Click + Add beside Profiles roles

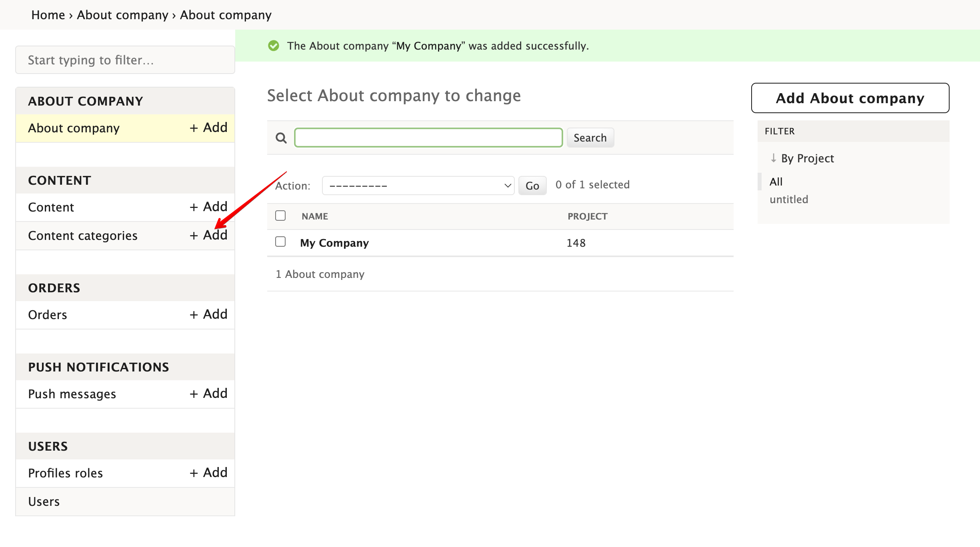208,473
